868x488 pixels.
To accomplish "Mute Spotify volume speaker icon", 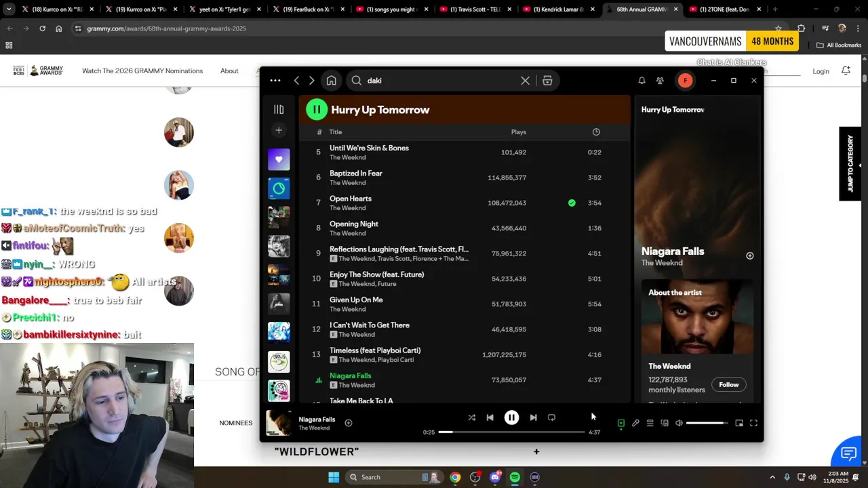I will 679,423.
